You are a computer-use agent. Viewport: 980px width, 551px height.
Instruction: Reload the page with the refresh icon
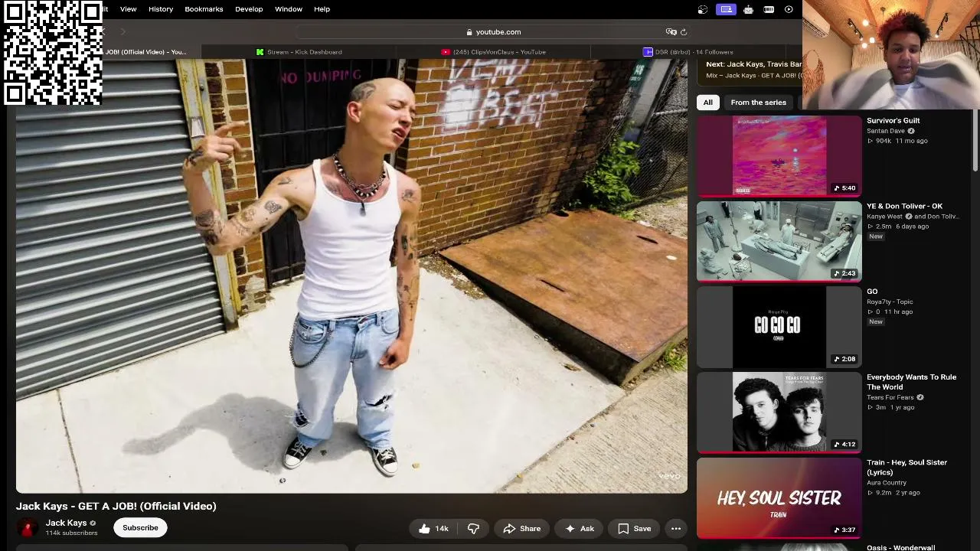[684, 32]
